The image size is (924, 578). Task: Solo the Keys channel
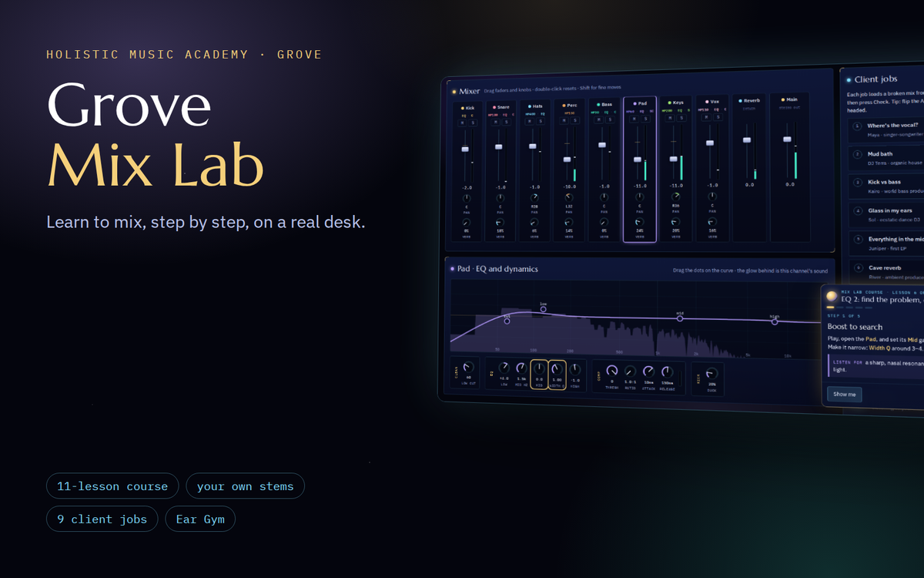coord(681,118)
